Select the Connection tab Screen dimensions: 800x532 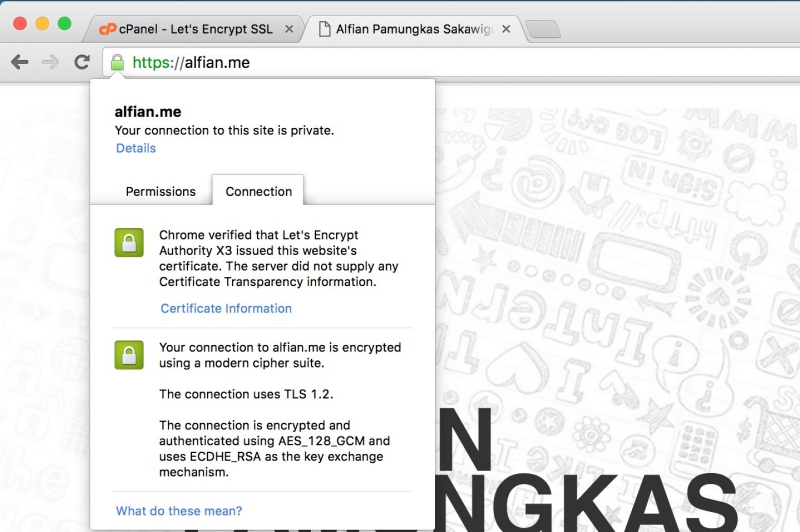tap(259, 191)
